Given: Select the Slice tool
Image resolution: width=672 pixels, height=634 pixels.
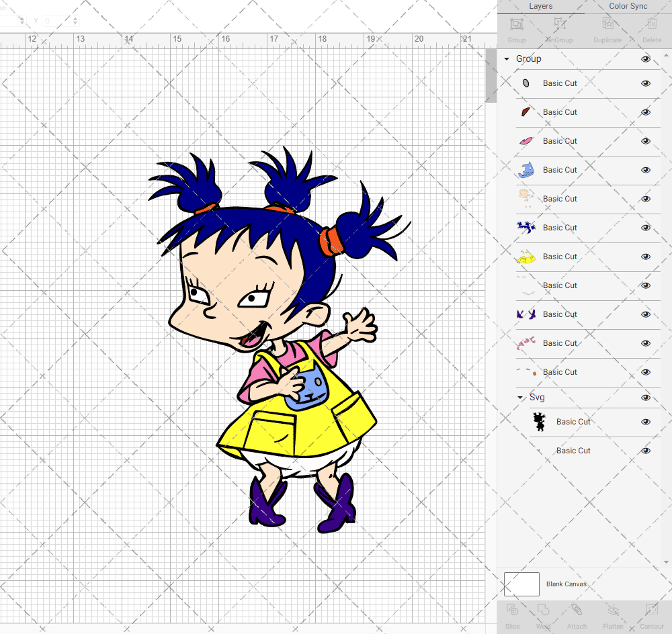Looking at the screenshot, I should coord(513,610).
